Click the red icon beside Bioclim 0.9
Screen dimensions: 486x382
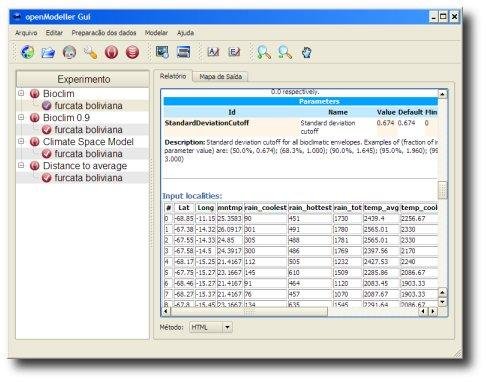pos(35,118)
